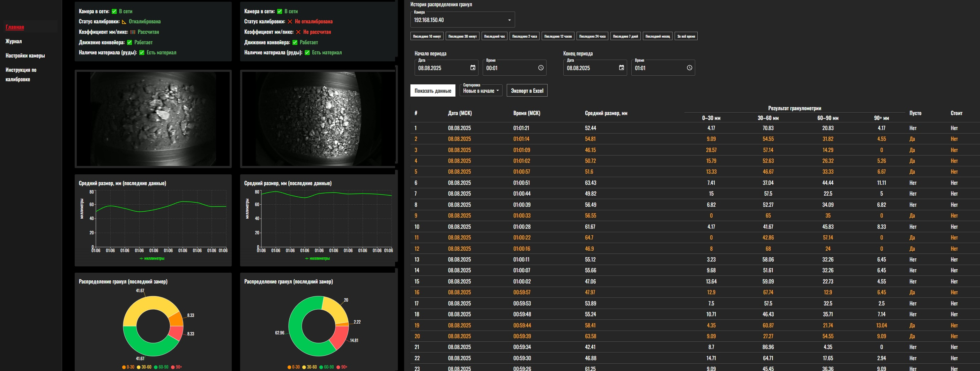Open calendar picker for start period date
The width and height of the screenshot is (980, 371).
(x=473, y=68)
